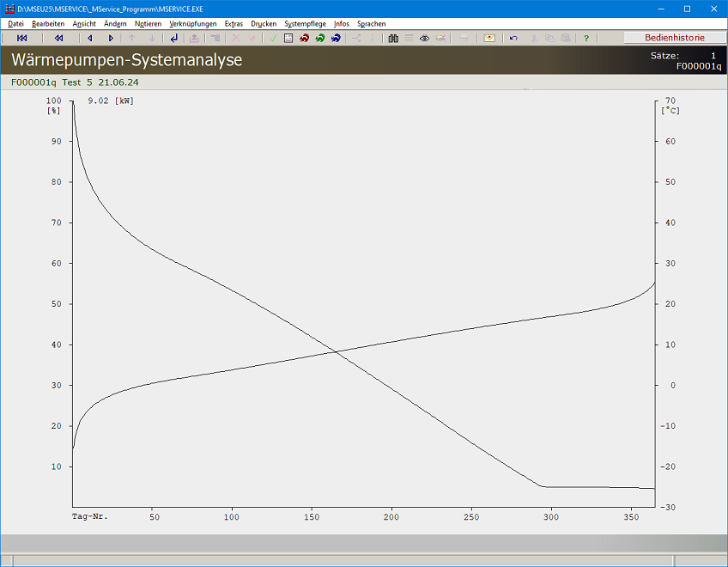Go to previous record arrow

tap(90, 38)
